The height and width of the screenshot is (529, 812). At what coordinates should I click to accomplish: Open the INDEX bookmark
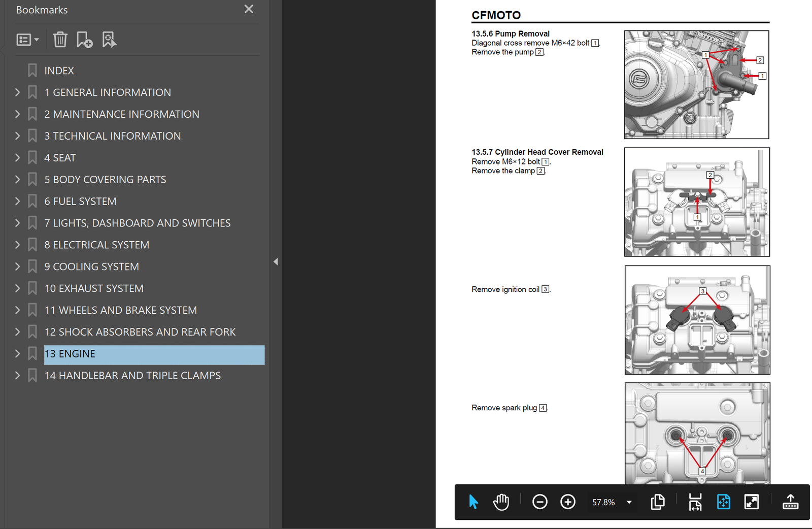[x=59, y=71]
